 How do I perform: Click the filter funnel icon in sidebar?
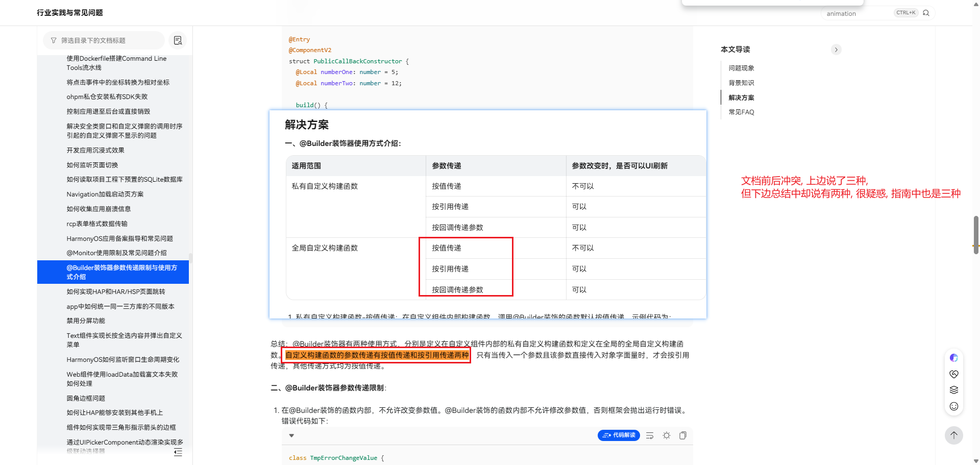(54, 40)
